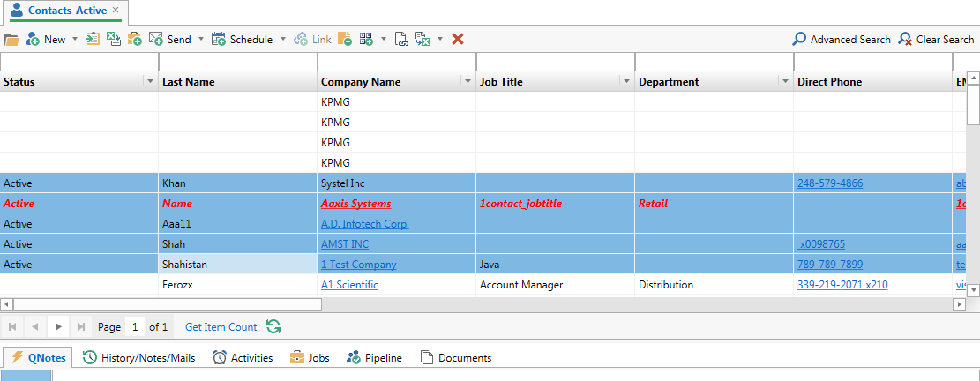Click the Schedule calendar button
Image resolution: width=980 pixels, height=381 pixels.
pyautogui.click(x=242, y=40)
